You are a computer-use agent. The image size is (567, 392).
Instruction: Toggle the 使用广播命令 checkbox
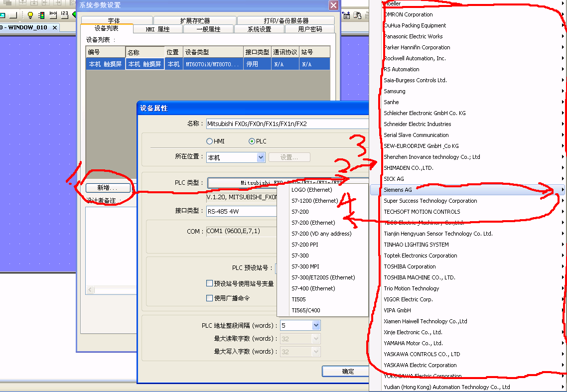tap(210, 298)
